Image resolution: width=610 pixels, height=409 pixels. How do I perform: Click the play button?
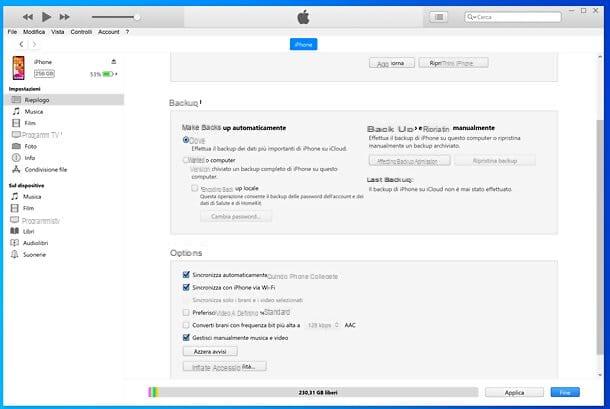(46, 17)
